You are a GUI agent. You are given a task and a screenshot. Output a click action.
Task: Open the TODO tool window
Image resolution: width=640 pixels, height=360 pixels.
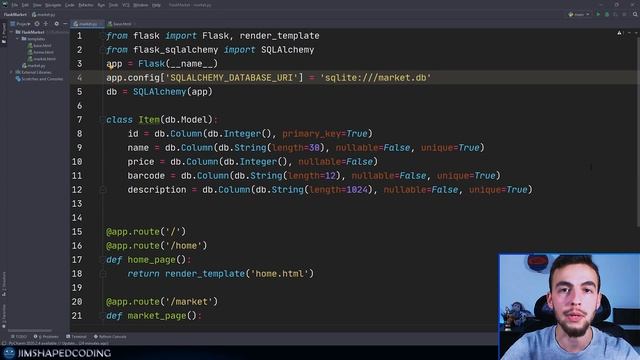pos(19,337)
